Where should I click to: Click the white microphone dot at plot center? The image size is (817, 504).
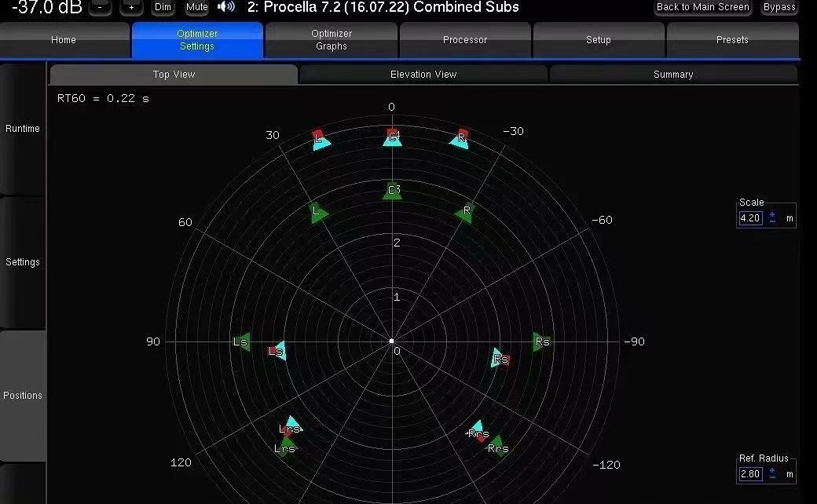(x=392, y=341)
